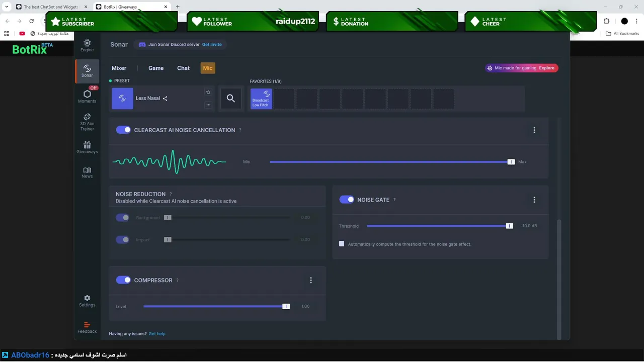Check automatically compute noise gate threshold
The image size is (644, 362).
coord(342,244)
